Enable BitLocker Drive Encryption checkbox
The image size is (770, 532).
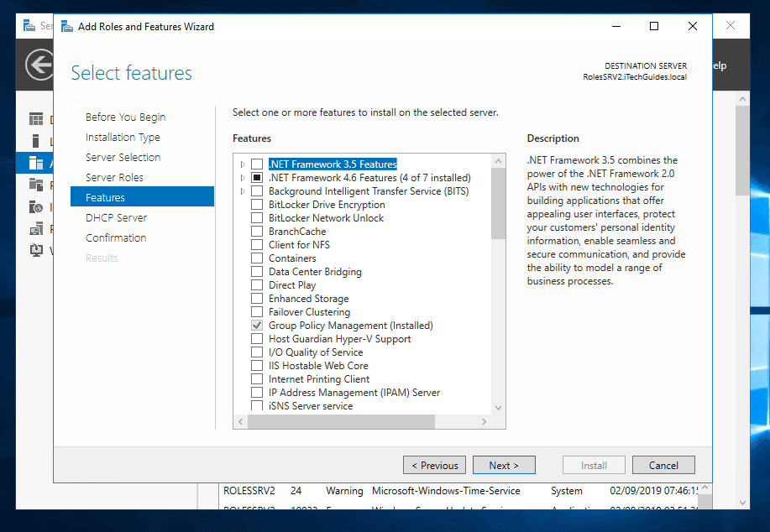[257, 204]
